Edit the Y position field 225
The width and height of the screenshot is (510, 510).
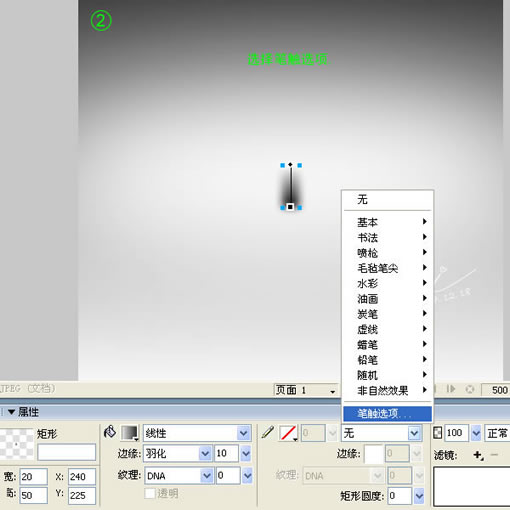point(82,495)
